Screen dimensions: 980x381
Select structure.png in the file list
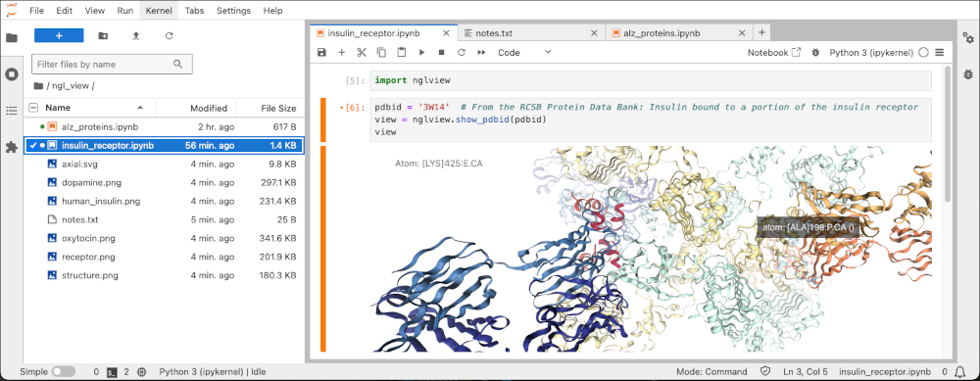(x=164, y=275)
